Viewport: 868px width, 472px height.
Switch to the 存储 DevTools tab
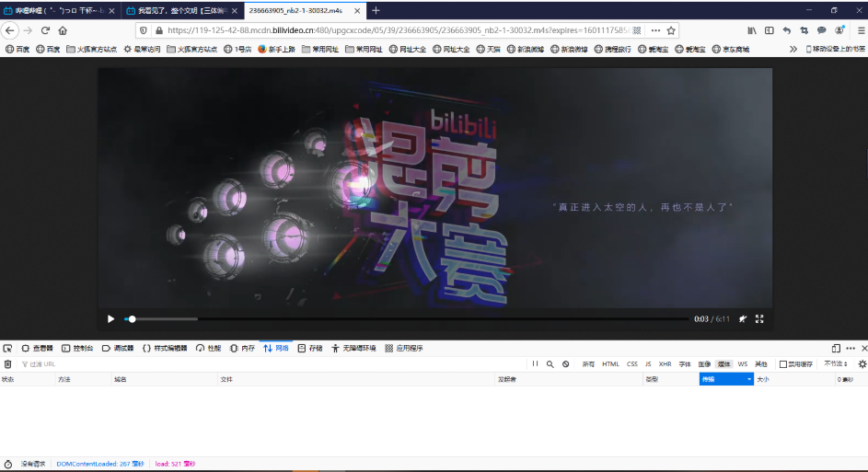coord(310,348)
